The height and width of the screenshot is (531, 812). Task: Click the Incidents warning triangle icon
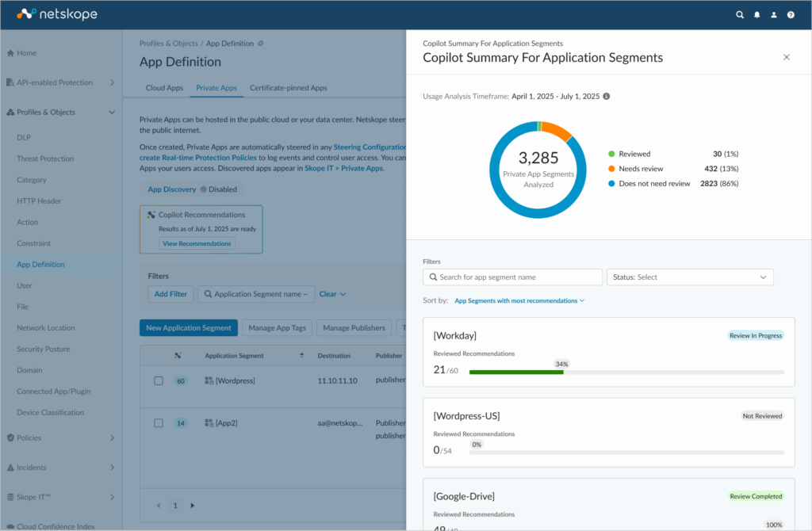10,468
